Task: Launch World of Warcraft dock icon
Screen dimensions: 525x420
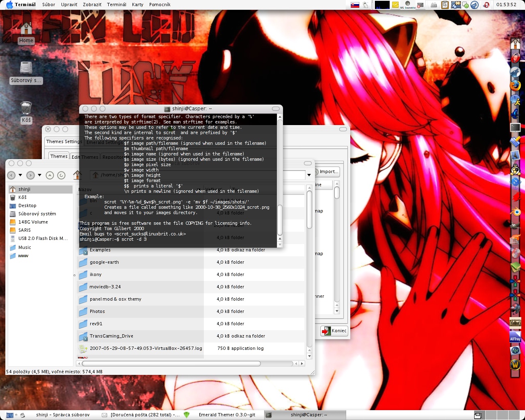Action: coord(516,365)
